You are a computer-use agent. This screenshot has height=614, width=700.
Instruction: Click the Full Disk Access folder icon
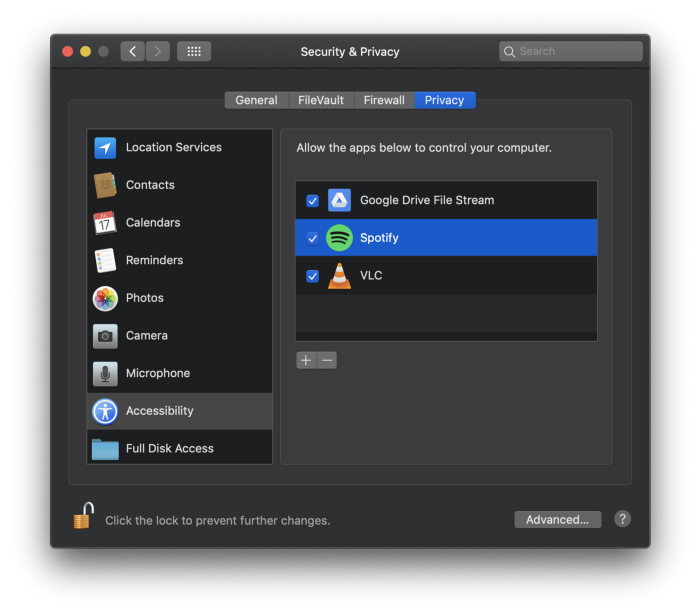coord(105,449)
